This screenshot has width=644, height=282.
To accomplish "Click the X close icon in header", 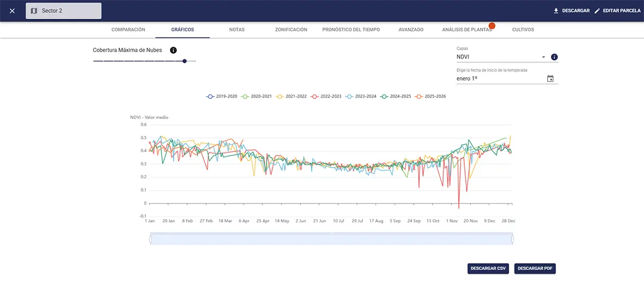I will point(12,11).
